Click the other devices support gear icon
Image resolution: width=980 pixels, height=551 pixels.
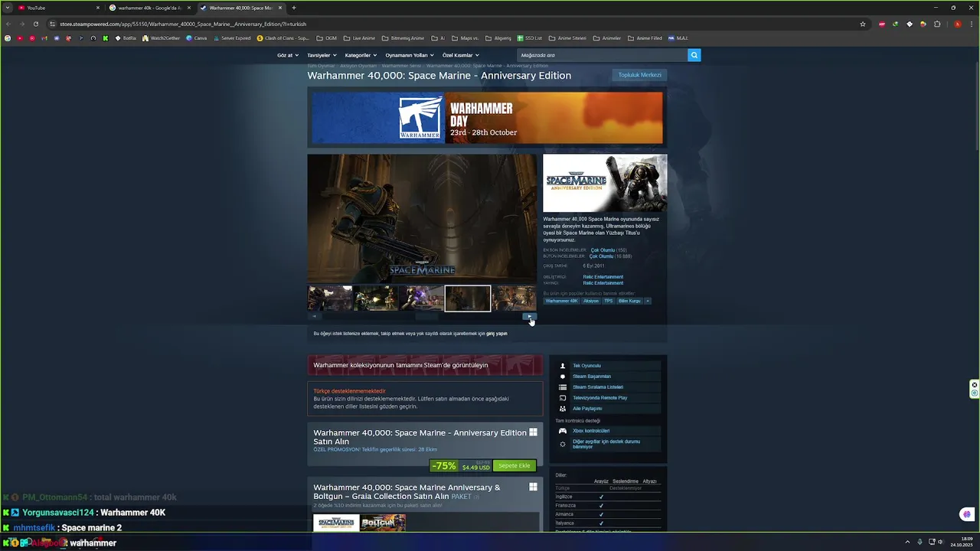point(563,444)
